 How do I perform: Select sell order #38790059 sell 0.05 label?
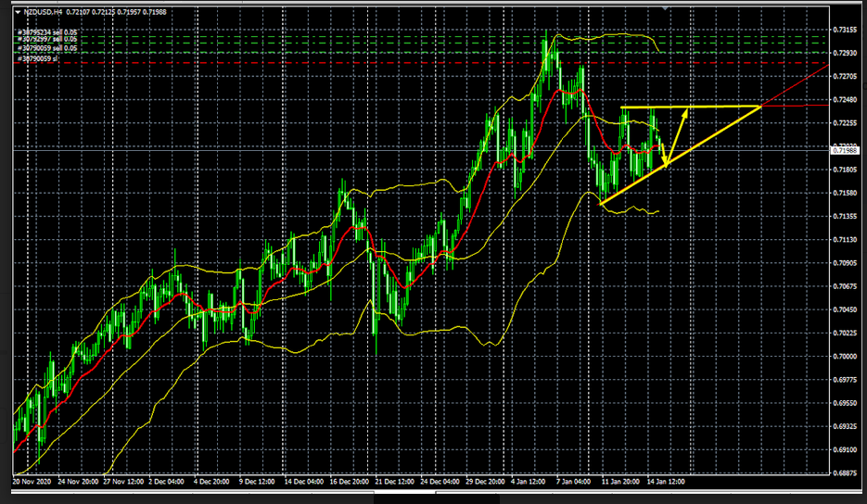(45, 49)
